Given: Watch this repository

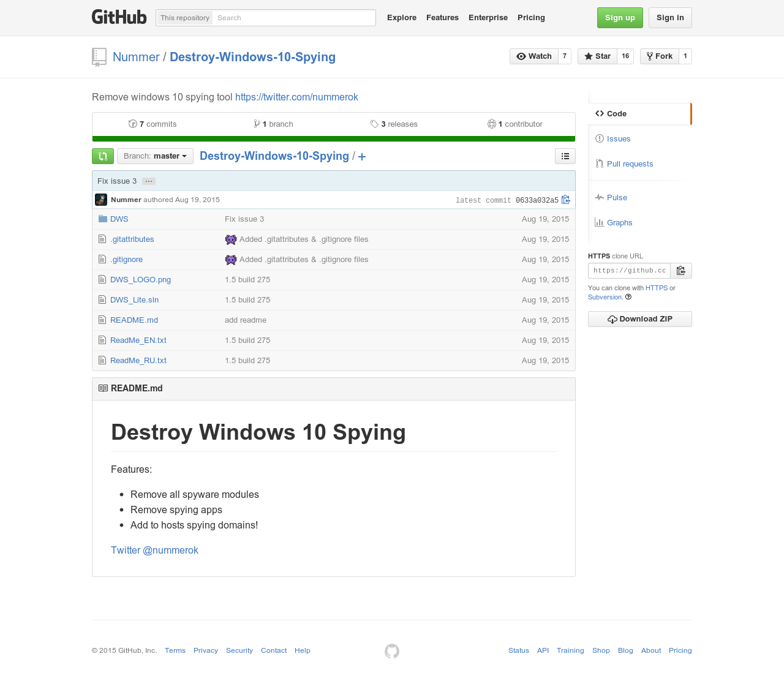Looking at the screenshot, I should coord(534,56).
